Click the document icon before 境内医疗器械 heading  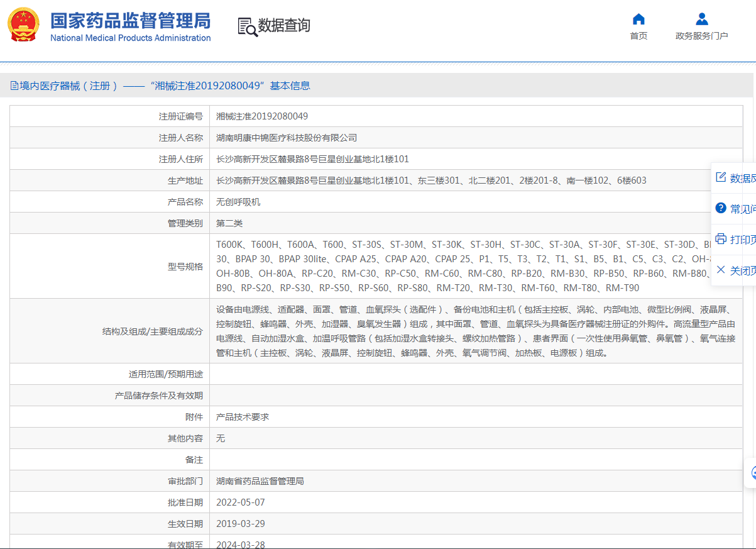coord(14,86)
